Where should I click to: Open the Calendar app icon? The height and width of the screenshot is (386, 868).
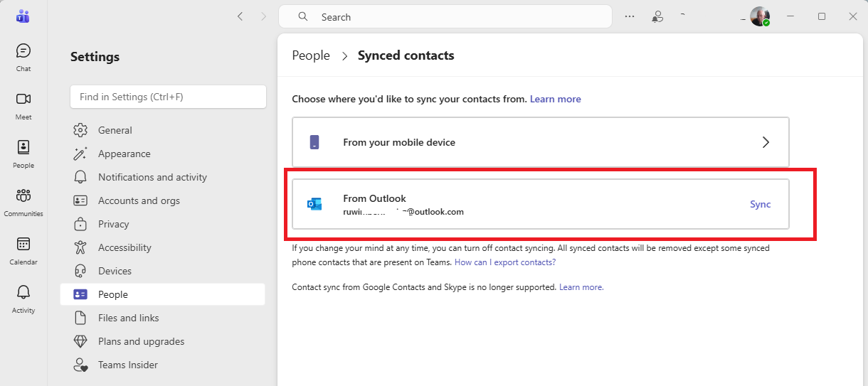coord(23,250)
